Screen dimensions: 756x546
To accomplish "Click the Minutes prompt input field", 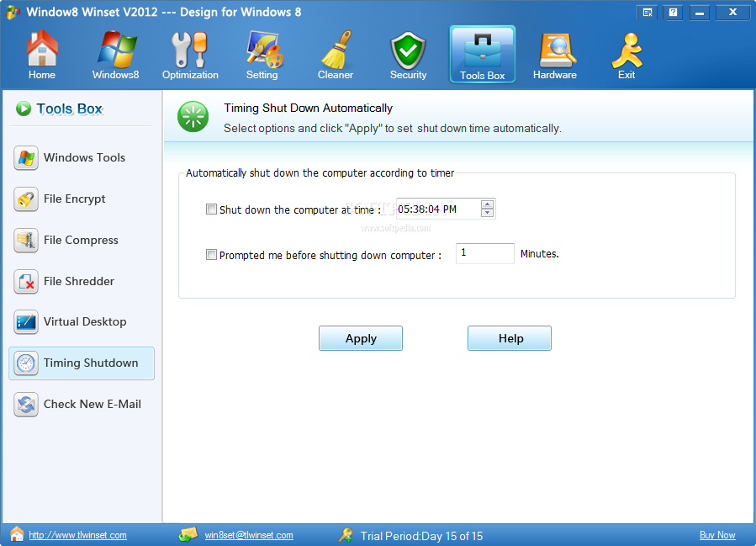I will (x=485, y=253).
